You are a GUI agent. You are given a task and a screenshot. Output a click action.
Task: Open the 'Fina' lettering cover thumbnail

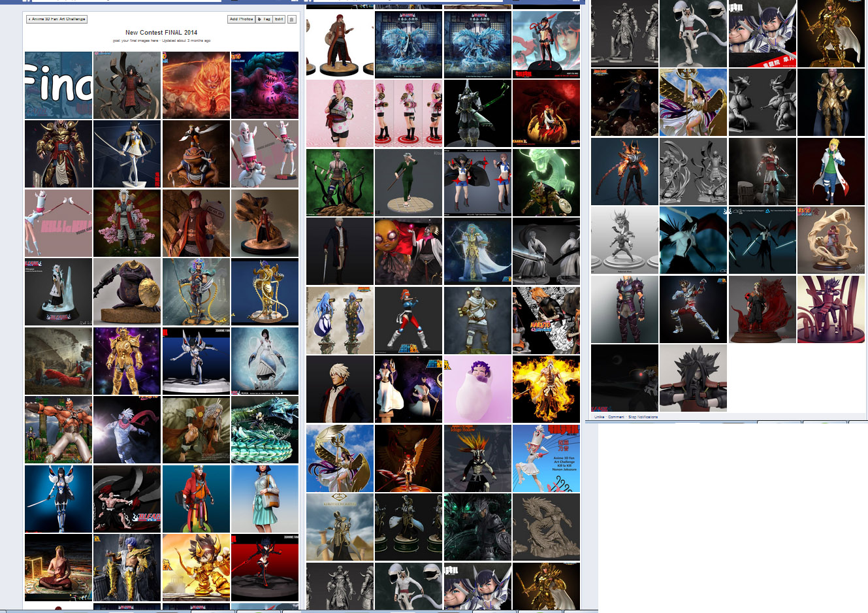58,85
